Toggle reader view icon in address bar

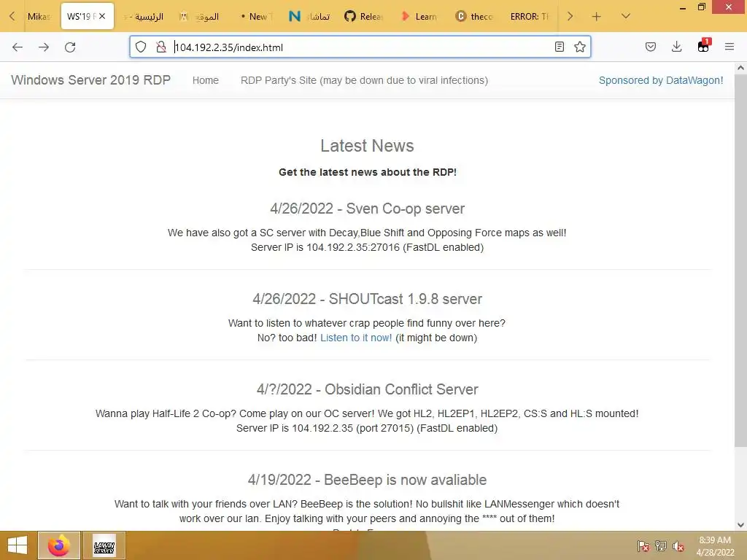(x=560, y=47)
